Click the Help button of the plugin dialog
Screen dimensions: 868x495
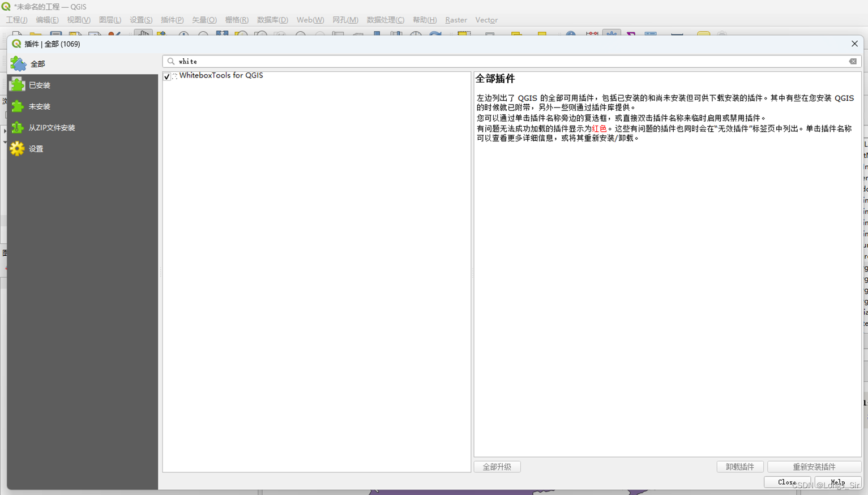point(838,482)
